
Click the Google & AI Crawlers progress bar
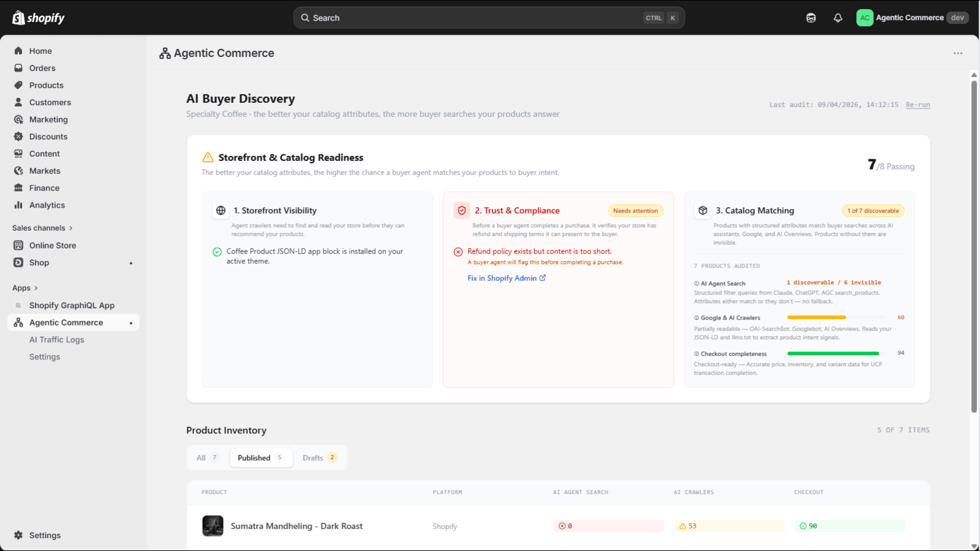(836, 317)
